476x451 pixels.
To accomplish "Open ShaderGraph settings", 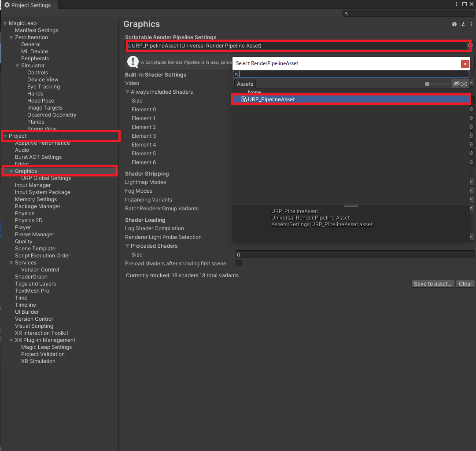I will pos(31,277).
